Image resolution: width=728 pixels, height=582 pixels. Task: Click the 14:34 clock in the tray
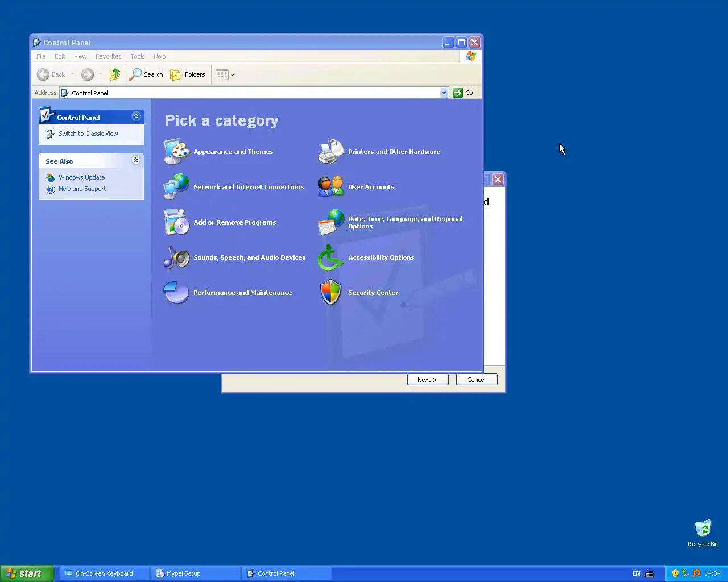pyautogui.click(x=712, y=573)
